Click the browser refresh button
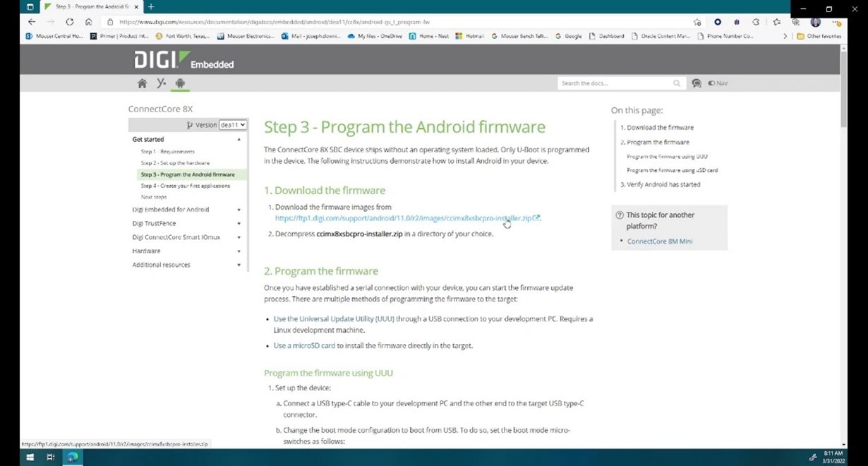Screen dimensions: 868x466 (69, 22)
